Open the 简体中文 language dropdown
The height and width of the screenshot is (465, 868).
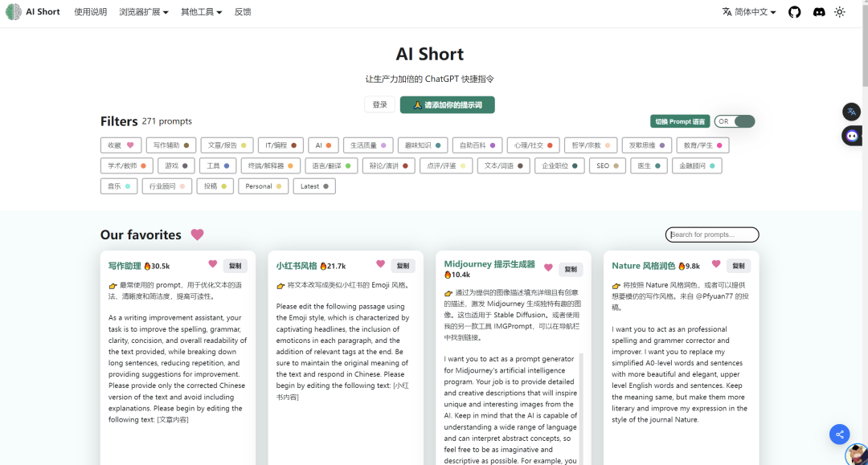pyautogui.click(x=749, y=12)
